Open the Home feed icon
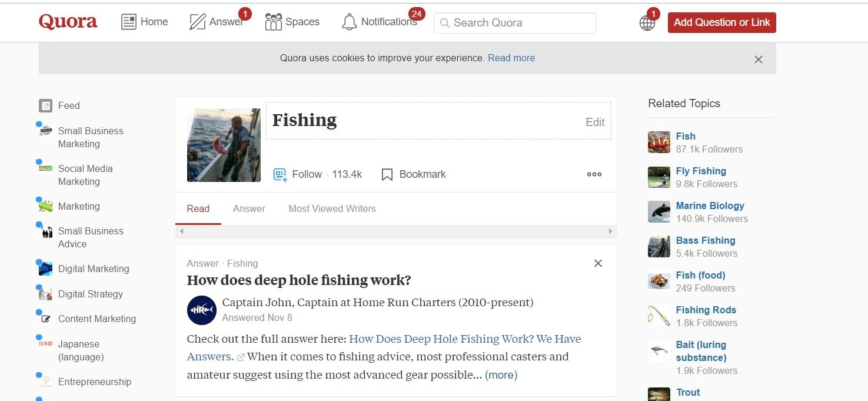The width and height of the screenshot is (868, 401). click(x=128, y=22)
